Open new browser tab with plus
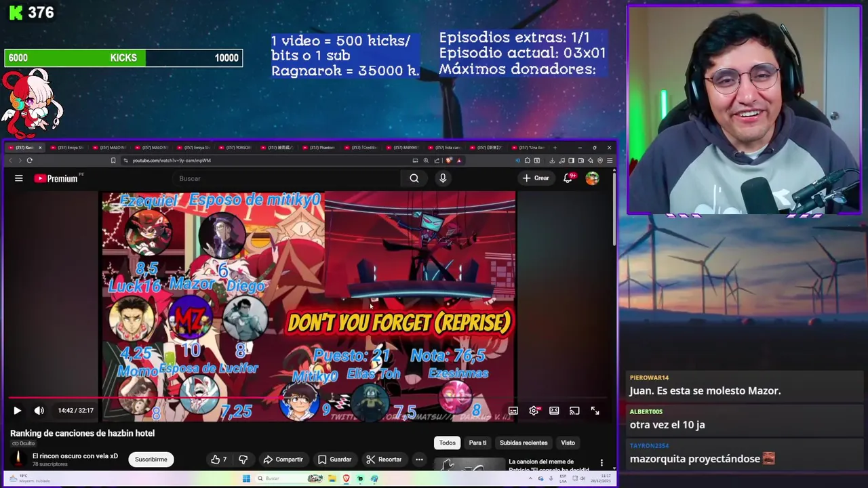 [x=555, y=147]
